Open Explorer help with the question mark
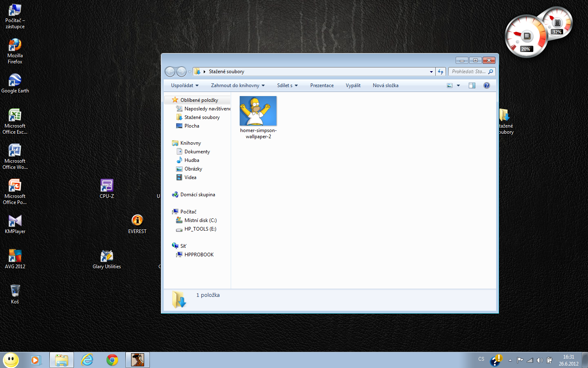 (x=487, y=85)
